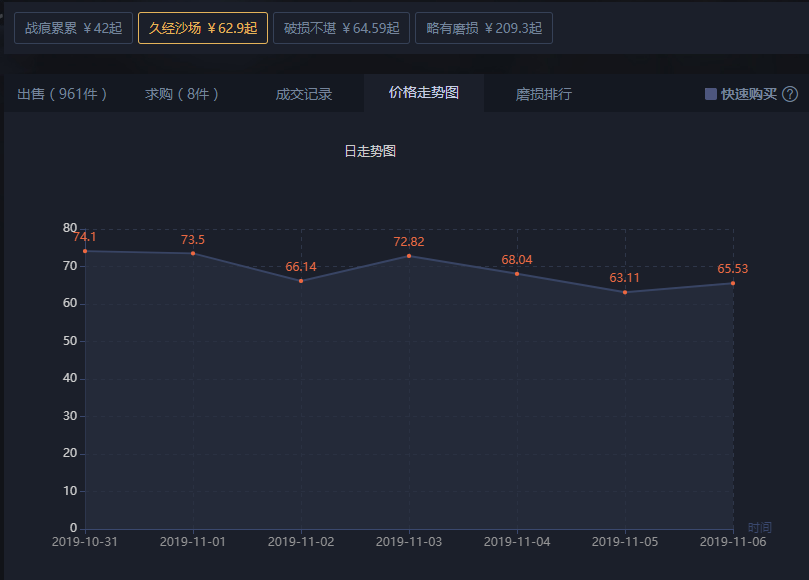Viewport: 809px width, 580px height.
Task: Click the 65.53 data point on 2019-11-06
Action: 733,283
